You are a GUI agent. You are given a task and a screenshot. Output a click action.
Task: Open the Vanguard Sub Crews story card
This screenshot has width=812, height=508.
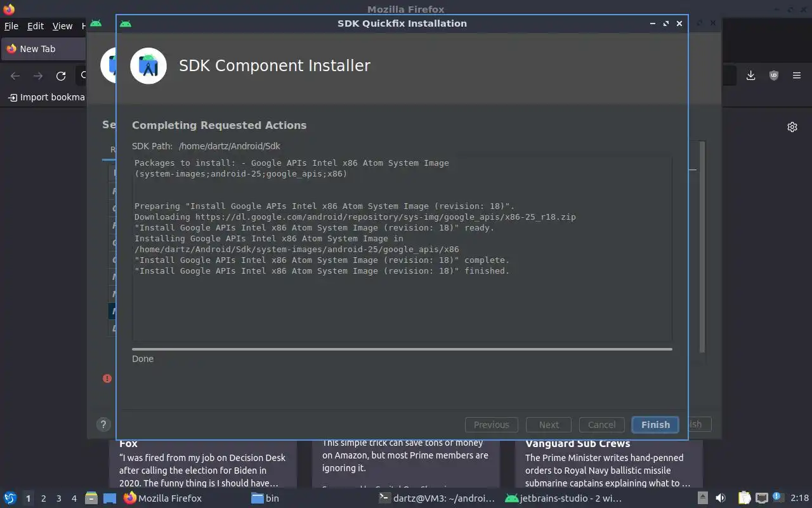point(609,464)
